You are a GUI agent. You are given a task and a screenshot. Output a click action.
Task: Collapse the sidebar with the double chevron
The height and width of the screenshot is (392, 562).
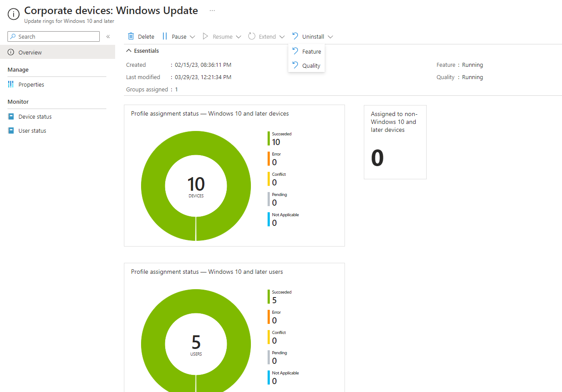108,36
